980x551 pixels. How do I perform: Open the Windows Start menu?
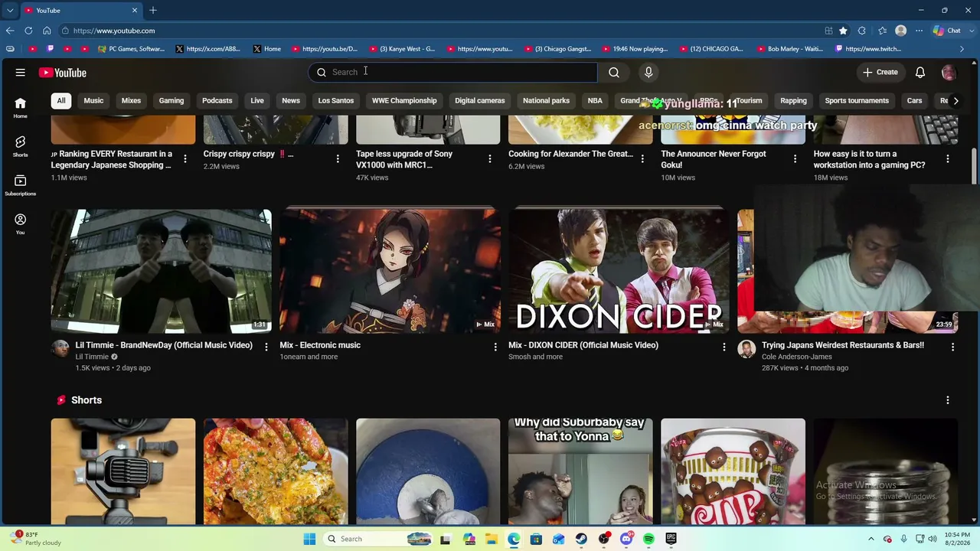click(x=309, y=539)
